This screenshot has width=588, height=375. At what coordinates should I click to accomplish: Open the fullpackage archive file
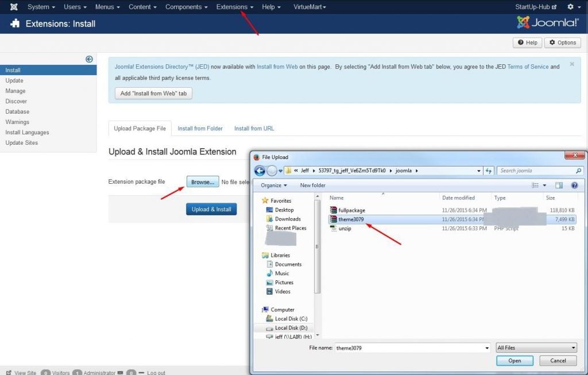[x=351, y=210]
